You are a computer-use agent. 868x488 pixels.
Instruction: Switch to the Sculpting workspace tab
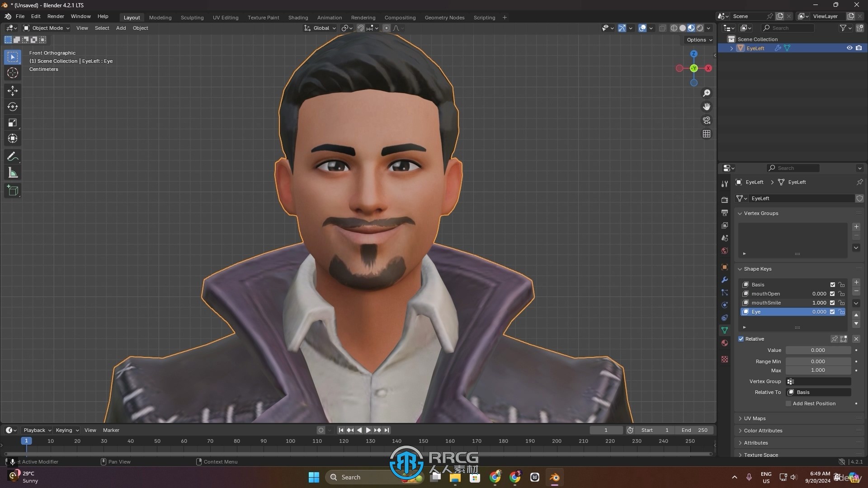(x=192, y=18)
